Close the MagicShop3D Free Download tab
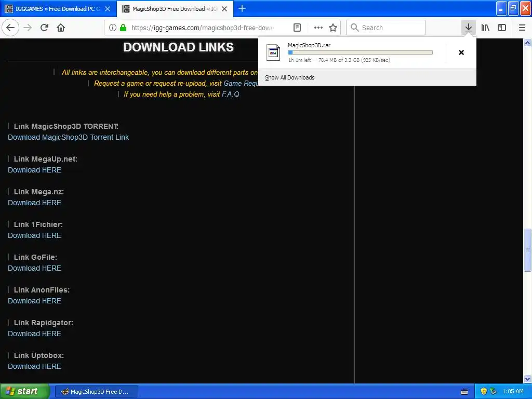This screenshot has height=399, width=532. click(224, 9)
